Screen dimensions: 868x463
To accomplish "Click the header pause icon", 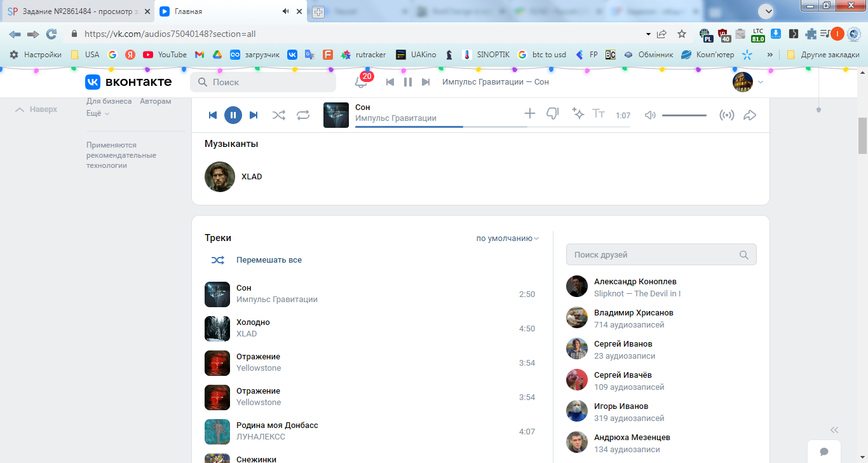I will click(408, 82).
